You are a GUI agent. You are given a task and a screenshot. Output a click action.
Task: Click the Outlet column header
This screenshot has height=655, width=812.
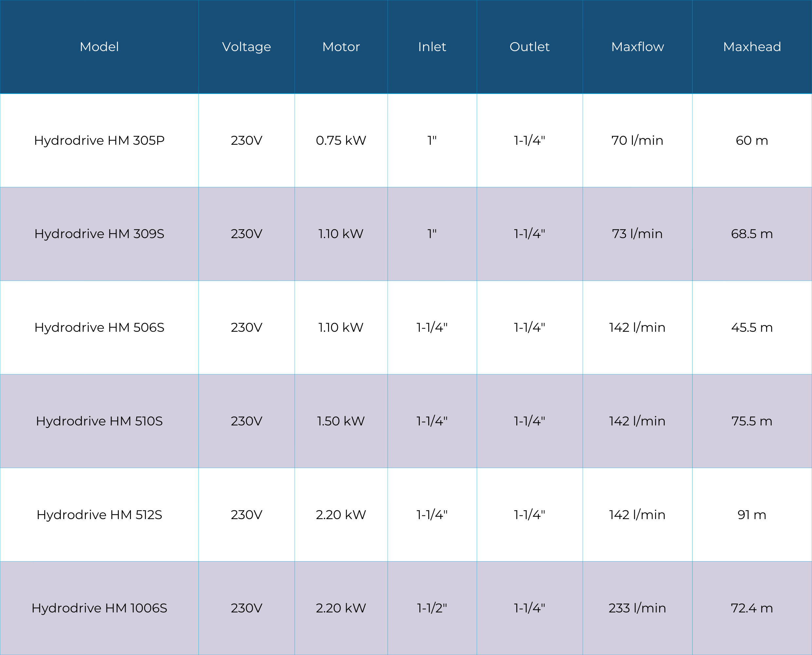click(529, 47)
